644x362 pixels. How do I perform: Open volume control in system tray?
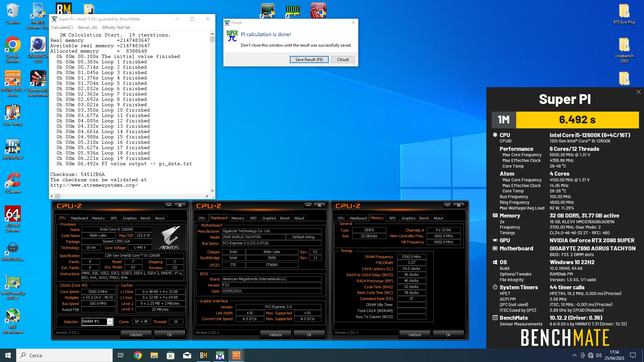point(599,355)
